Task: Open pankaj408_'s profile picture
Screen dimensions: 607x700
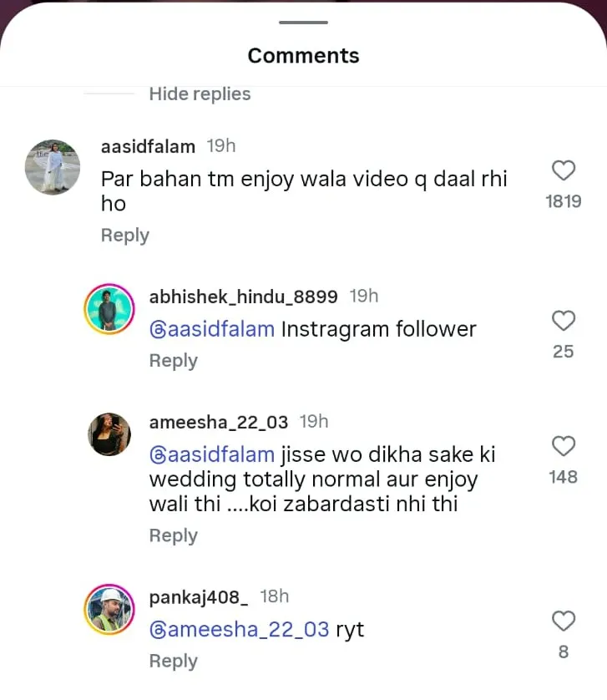Action: (x=109, y=609)
